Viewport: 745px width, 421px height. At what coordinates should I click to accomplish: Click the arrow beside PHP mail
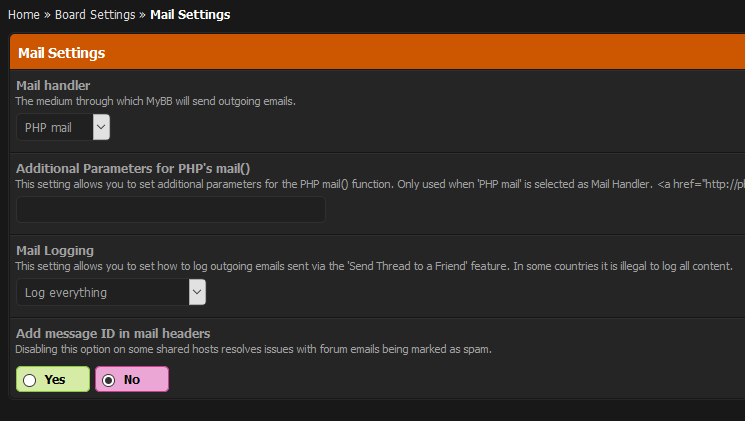coord(101,127)
